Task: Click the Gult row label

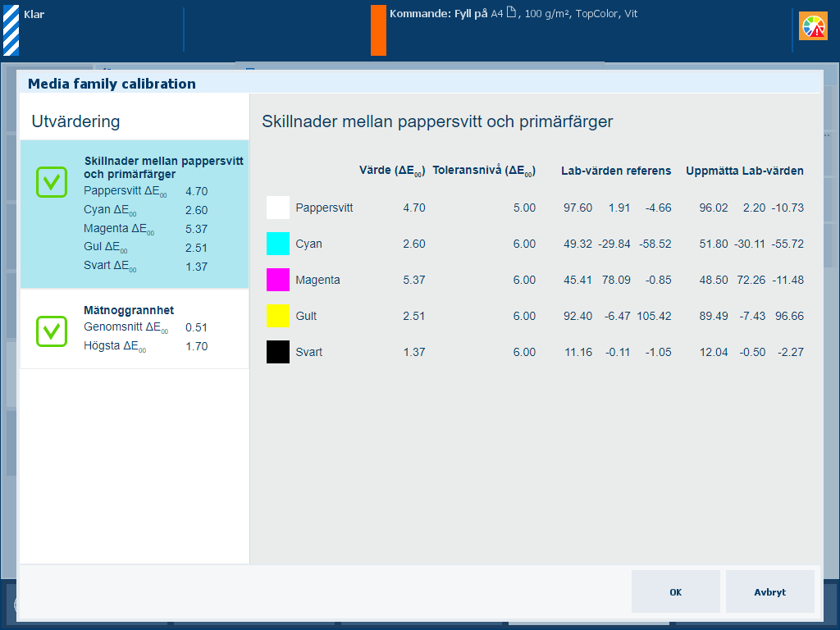Action: (306, 316)
